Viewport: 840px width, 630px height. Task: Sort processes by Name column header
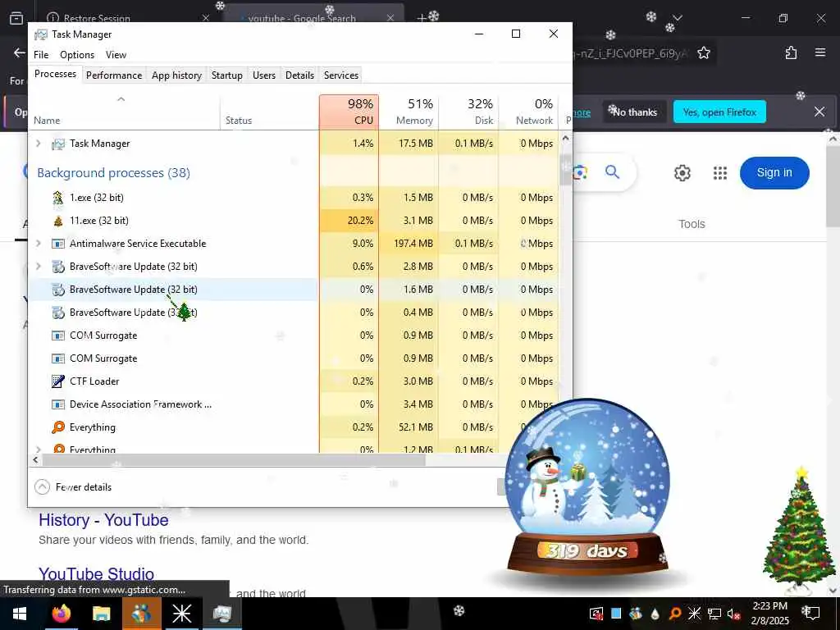(125, 112)
